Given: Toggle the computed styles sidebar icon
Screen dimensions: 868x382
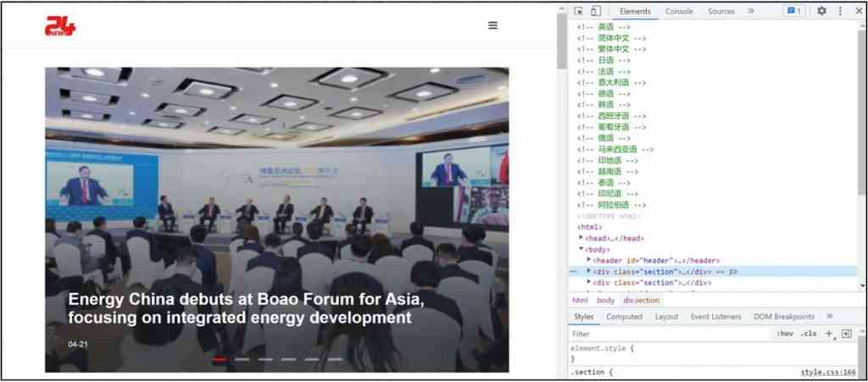Looking at the screenshot, I should point(846,334).
